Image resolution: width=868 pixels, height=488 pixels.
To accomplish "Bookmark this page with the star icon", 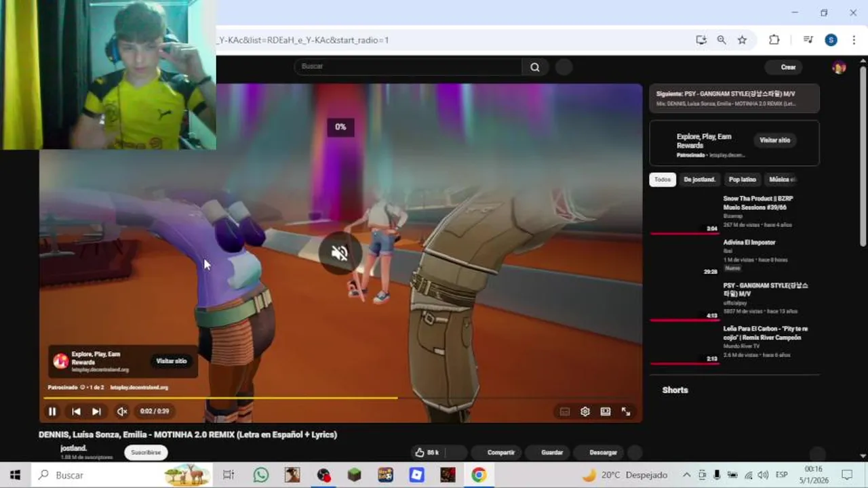I will tap(742, 40).
